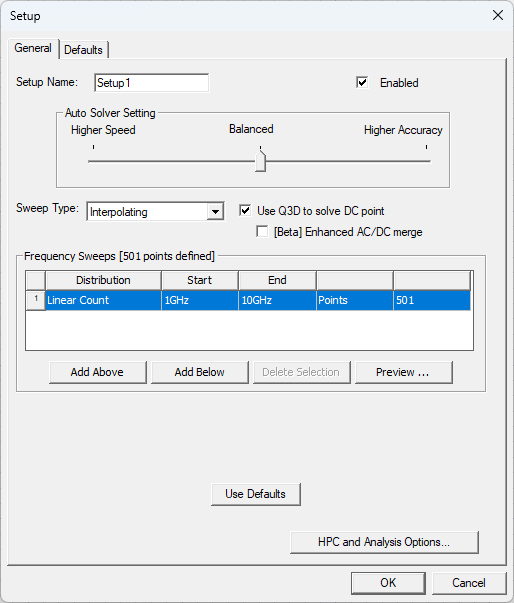Confirm setup with OK
This screenshot has height=603, width=514.
pos(388,583)
